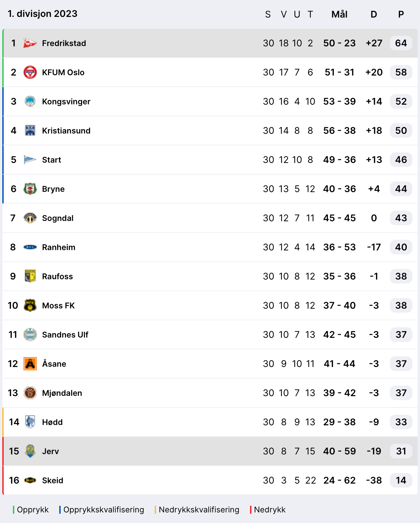Click the 1. divisjon 2023 title
The height and width of the screenshot is (523, 420).
(42, 14)
